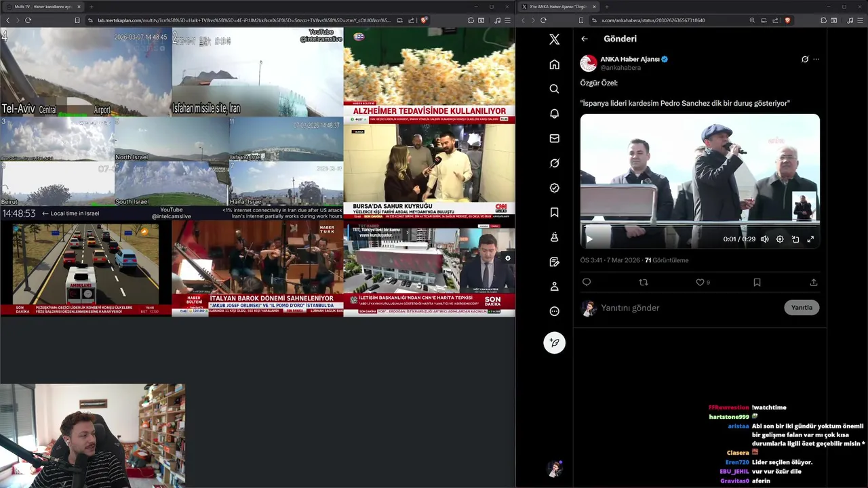Bookmark the ANKA post
Image resolution: width=868 pixels, height=488 pixels.
pos(757,283)
